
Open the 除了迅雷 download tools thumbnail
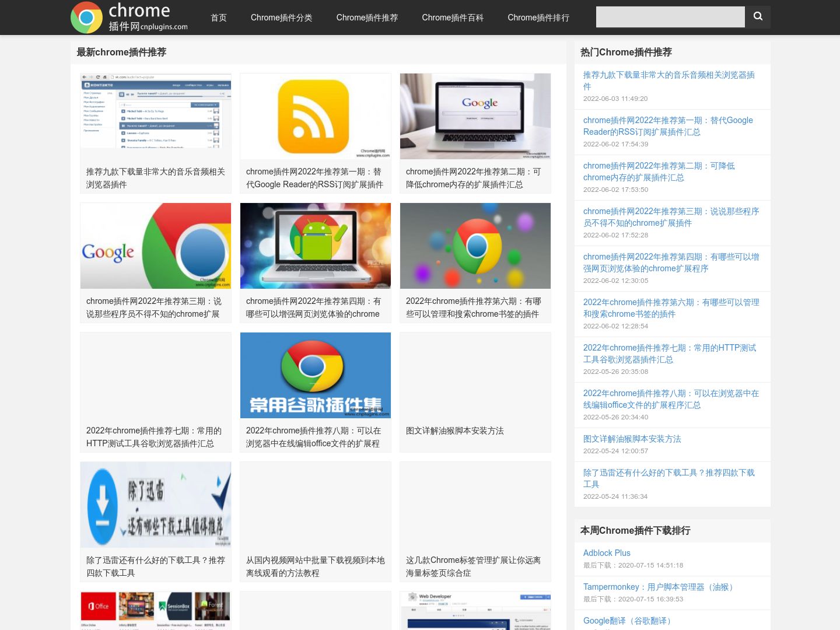coord(156,505)
